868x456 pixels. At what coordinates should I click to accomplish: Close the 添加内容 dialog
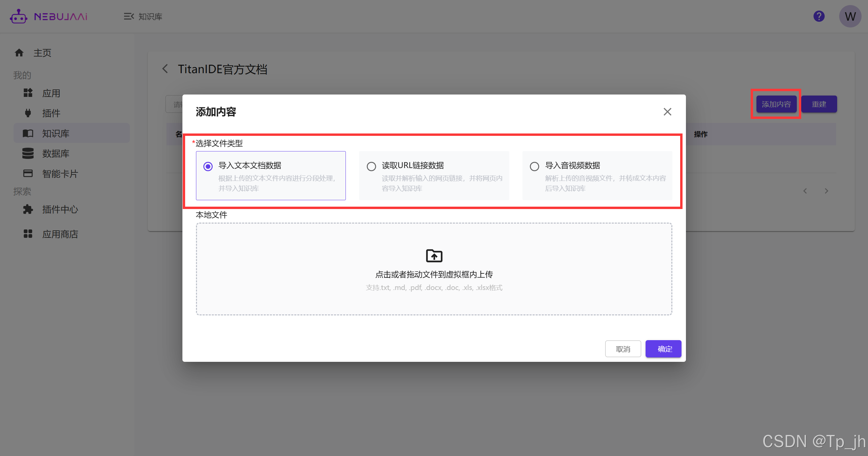(x=667, y=112)
